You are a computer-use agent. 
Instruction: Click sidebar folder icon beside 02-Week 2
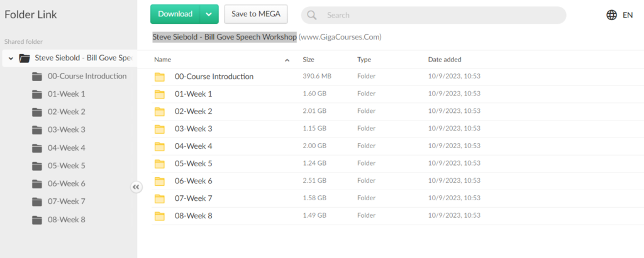pos(37,112)
